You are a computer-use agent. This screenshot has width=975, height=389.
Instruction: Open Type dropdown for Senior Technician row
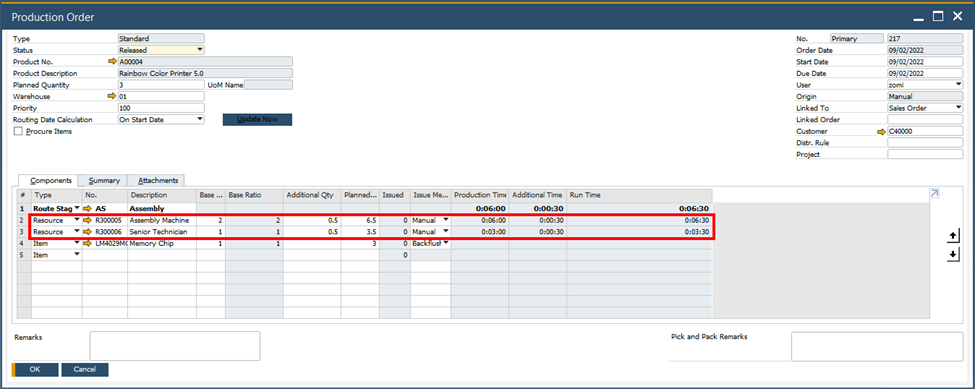click(77, 232)
